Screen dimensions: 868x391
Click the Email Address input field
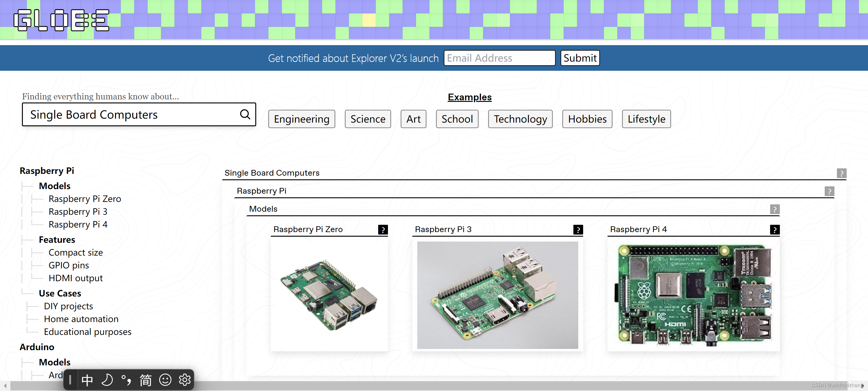click(499, 58)
